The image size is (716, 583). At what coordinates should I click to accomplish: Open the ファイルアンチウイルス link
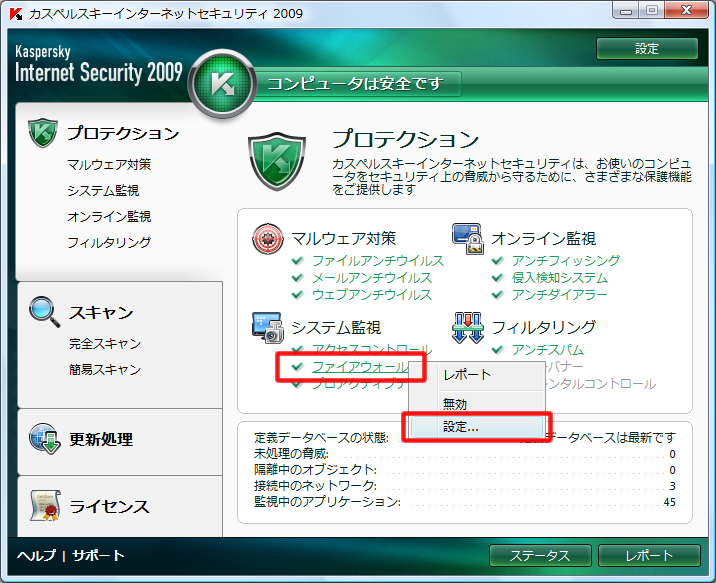point(377,261)
